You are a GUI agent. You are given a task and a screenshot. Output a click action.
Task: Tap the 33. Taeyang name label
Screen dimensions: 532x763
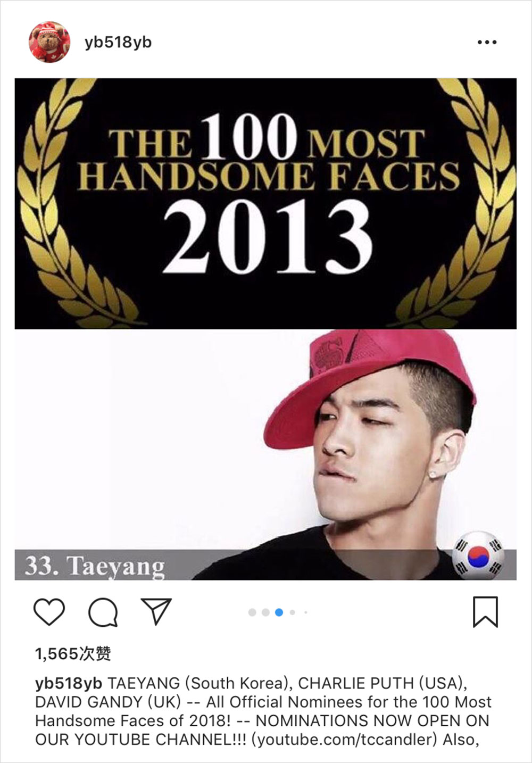coord(95,566)
